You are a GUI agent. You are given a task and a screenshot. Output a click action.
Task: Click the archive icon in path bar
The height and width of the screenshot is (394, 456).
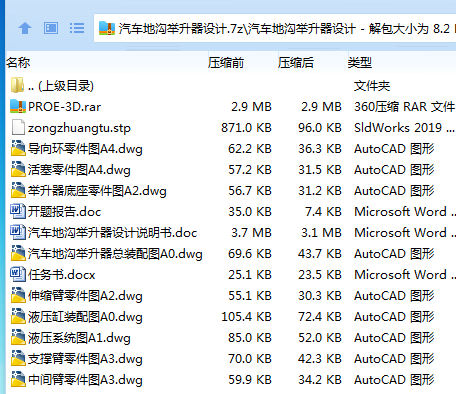click(x=107, y=28)
